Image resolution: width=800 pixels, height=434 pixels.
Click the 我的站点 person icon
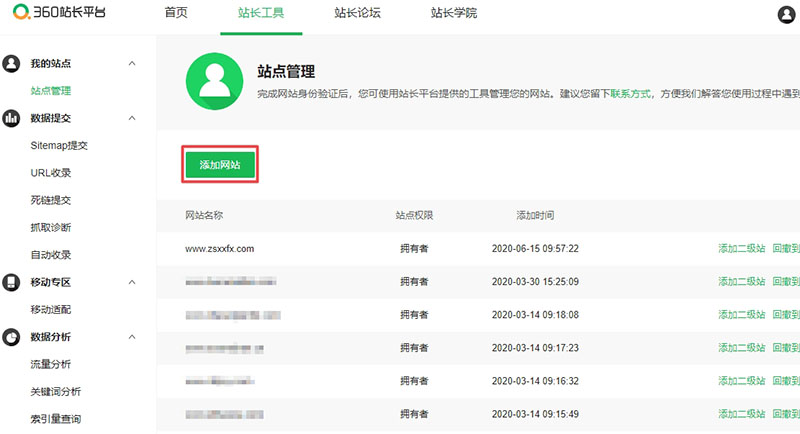(11, 64)
